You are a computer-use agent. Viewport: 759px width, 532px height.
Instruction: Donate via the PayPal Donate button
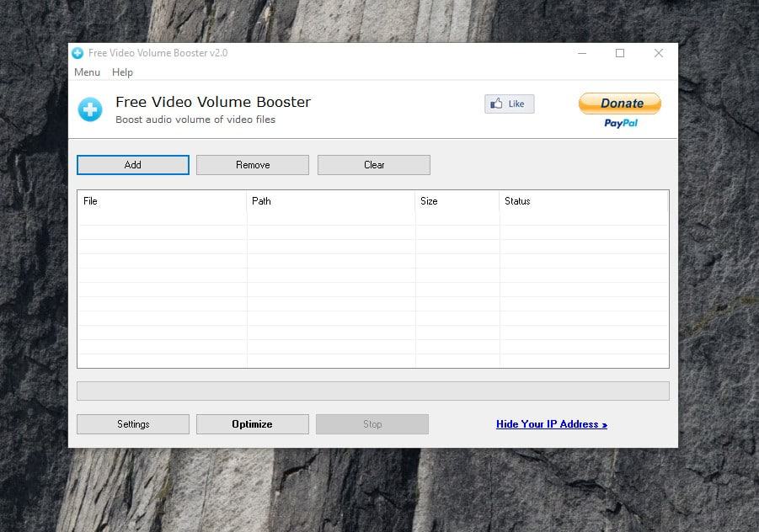(x=620, y=104)
